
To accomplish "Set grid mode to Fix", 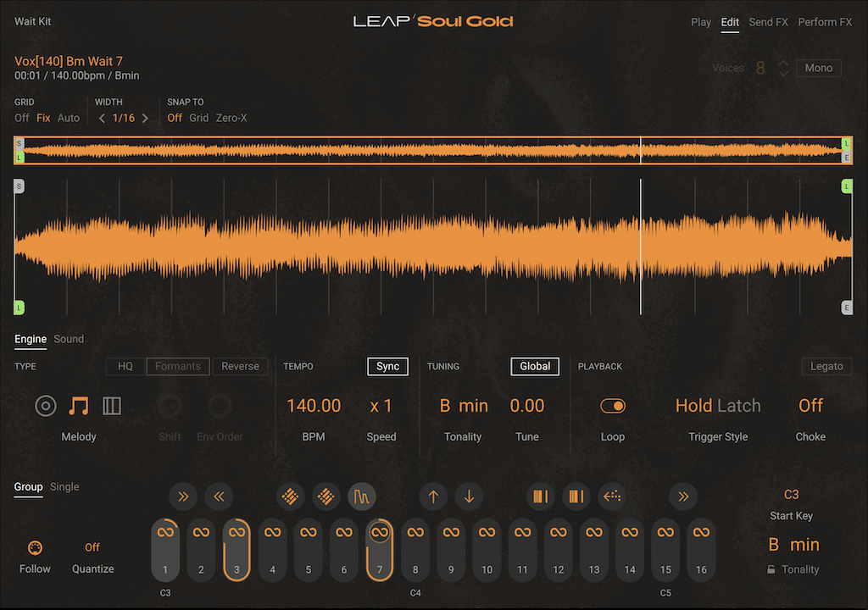I will tap(43, 118).
